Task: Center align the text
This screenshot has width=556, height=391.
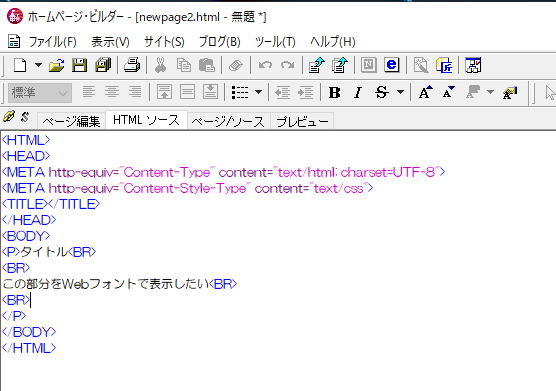Action: [112, 92]
